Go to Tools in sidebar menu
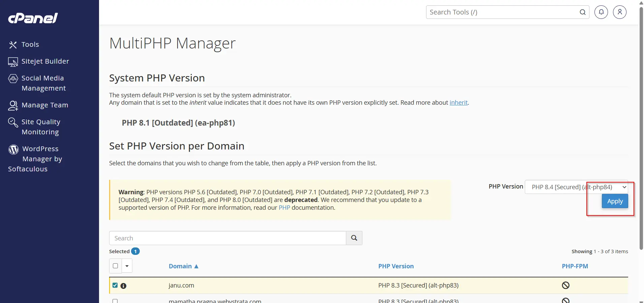Screen dimensions: 644x303 [30, 44]
